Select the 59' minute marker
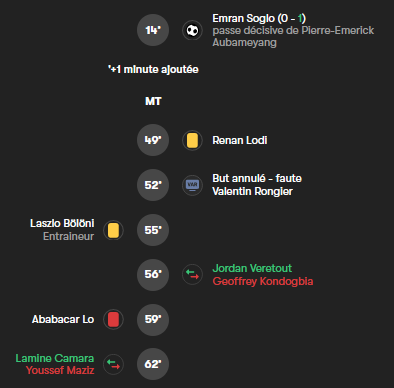394x388 pixels. click(153, 320)
